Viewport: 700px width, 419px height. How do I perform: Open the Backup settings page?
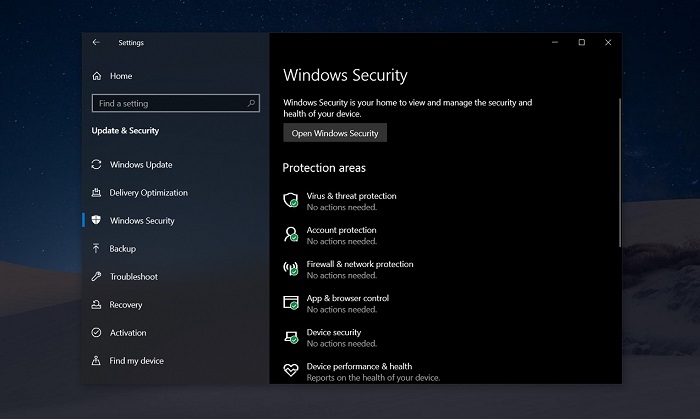point(122,249)
